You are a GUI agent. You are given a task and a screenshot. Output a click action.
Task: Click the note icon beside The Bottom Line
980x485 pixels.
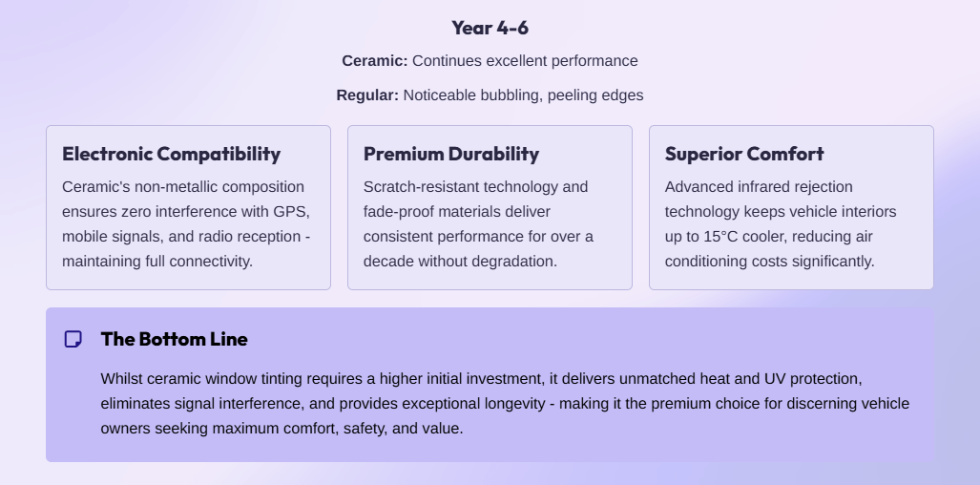coord(73,339)
